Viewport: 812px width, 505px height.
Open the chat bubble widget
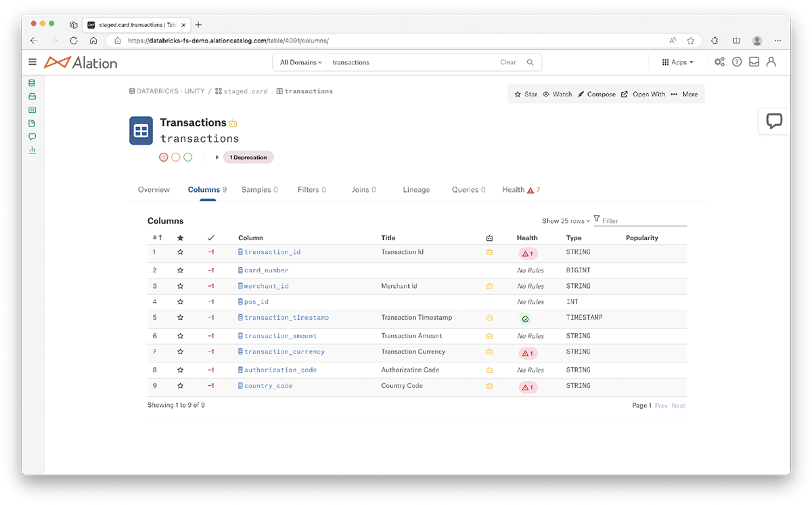773,121
